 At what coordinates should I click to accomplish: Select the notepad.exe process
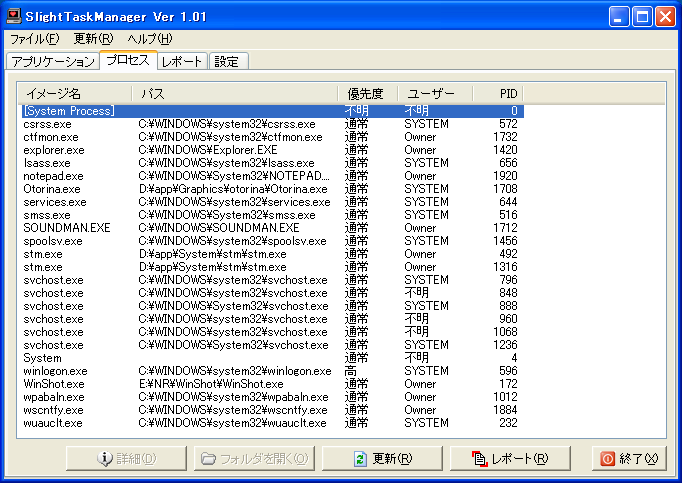click(273, 176)
